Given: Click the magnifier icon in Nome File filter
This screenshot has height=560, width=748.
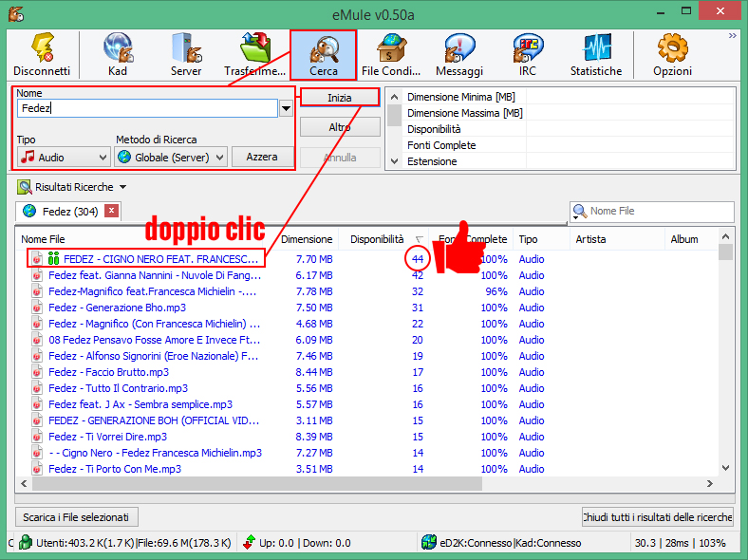Looking at the screenshot, I should (x=580, y=212).
